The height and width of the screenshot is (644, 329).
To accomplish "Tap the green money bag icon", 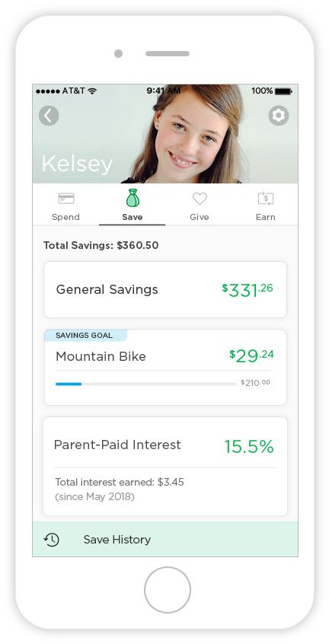I will point(133,198).
